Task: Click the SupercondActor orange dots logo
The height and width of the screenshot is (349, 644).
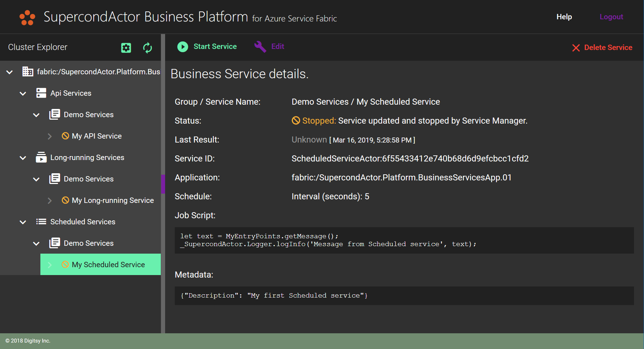Action: pyautogui.click(x=27, y=18)
